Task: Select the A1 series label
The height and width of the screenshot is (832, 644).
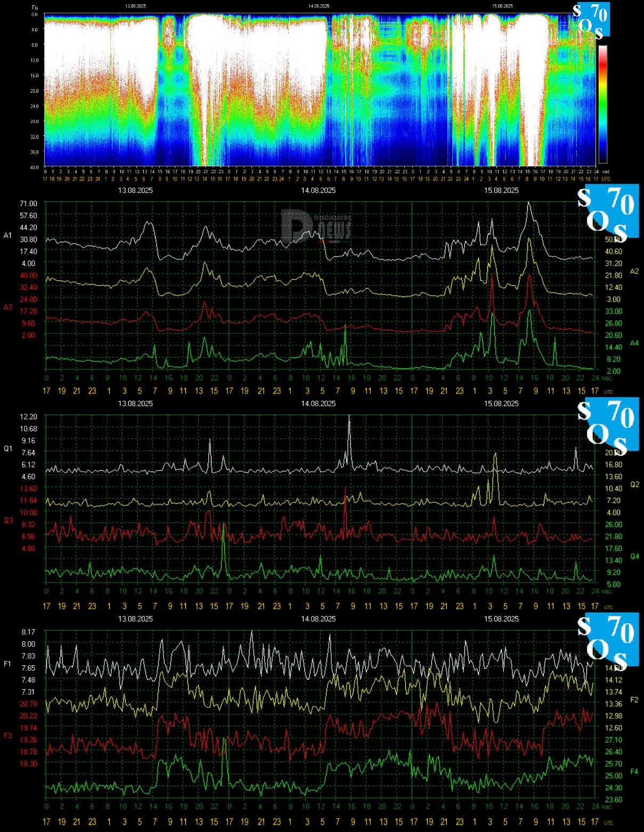Action: tap(7, 235)
